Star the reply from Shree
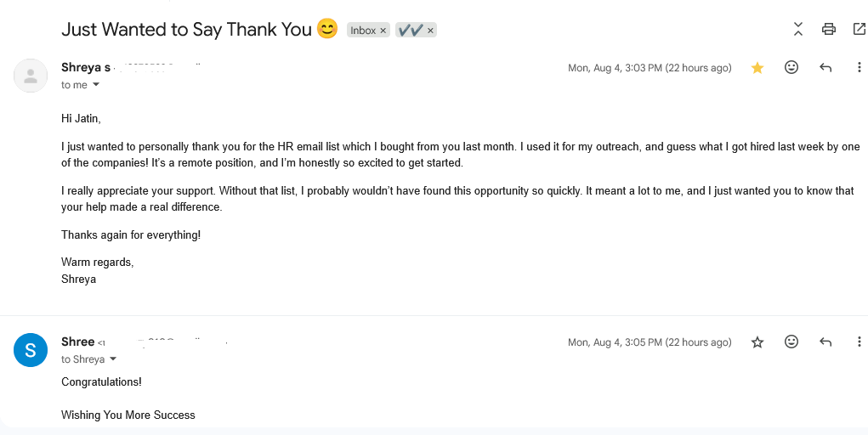868x435 pixels. click(757, 342)
